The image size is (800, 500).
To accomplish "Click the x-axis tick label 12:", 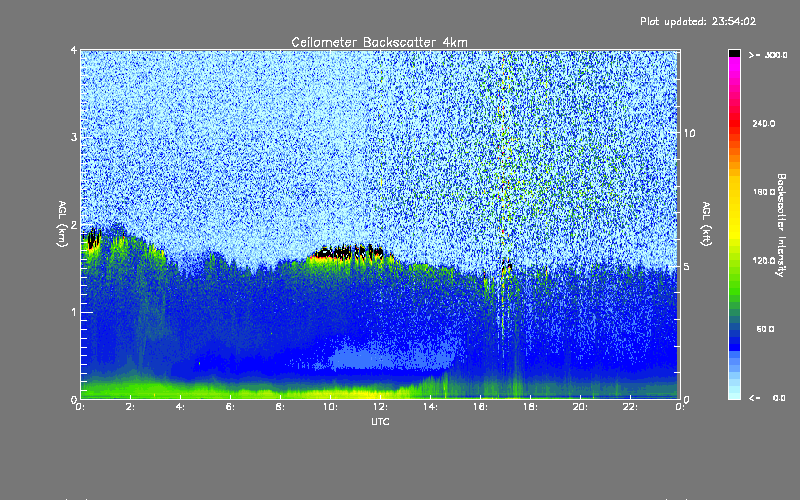I will [380, 407].
